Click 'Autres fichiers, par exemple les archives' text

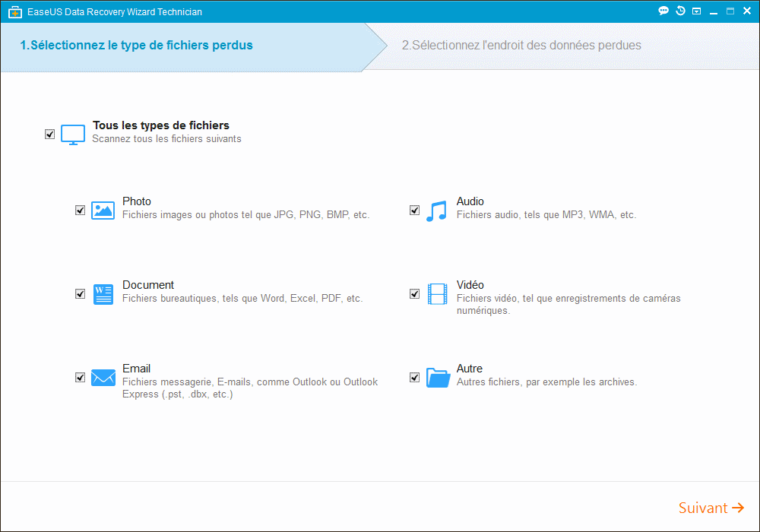pos(546,382)
